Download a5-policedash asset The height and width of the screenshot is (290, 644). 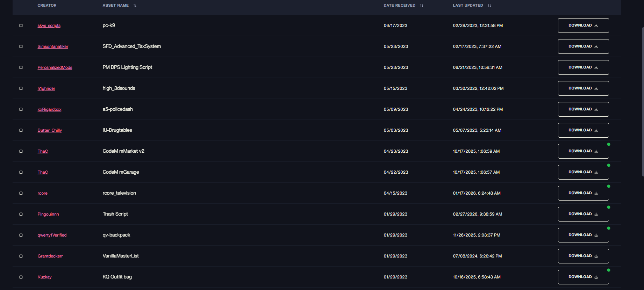tap(583, 109)
